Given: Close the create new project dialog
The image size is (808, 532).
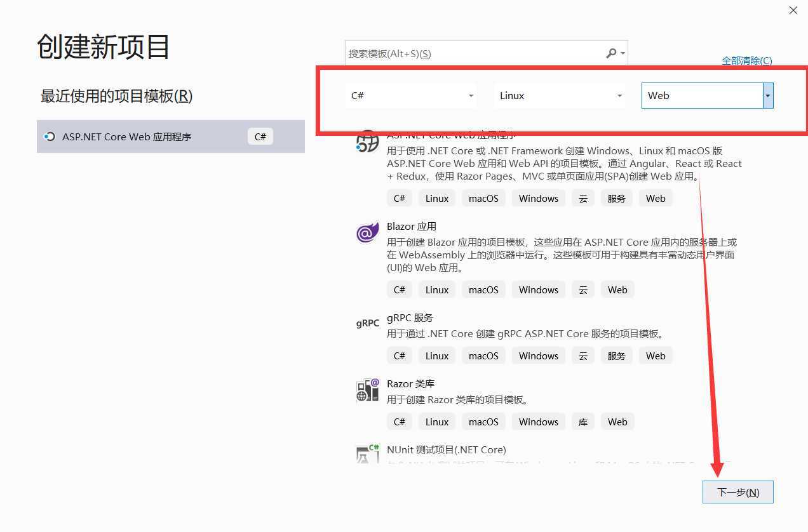Looking at the screenshot, I should pos(793,10).
